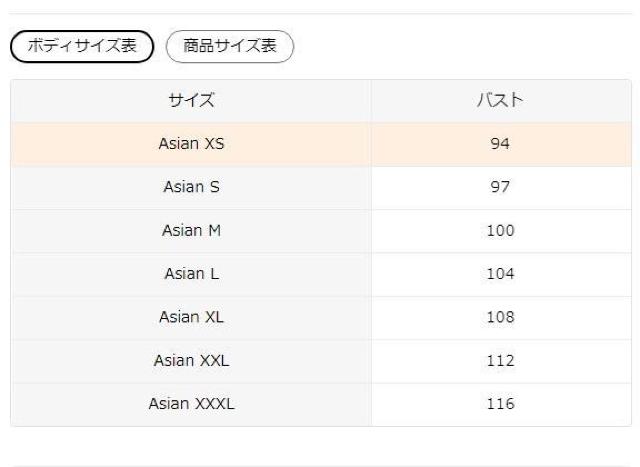Select bust measurement 100
The height and width of the screenshot is (467, 640).
click(501, 231)
